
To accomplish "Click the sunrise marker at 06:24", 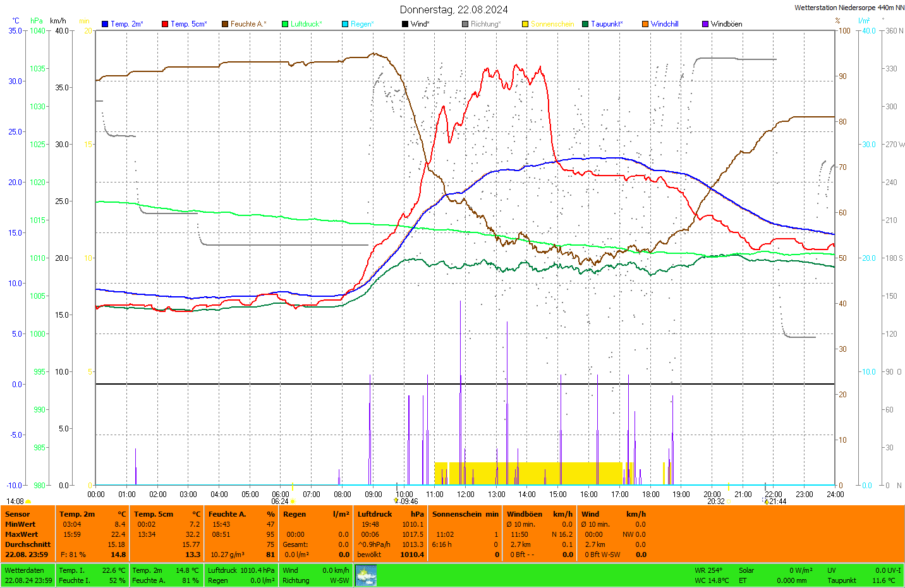I will coord(292,501).
